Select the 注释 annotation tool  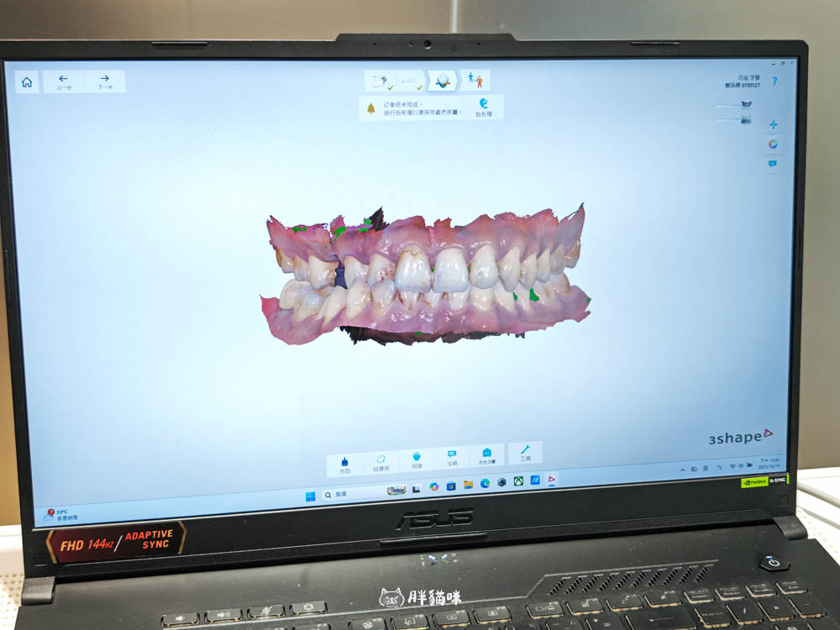click(x=452, y=458)
